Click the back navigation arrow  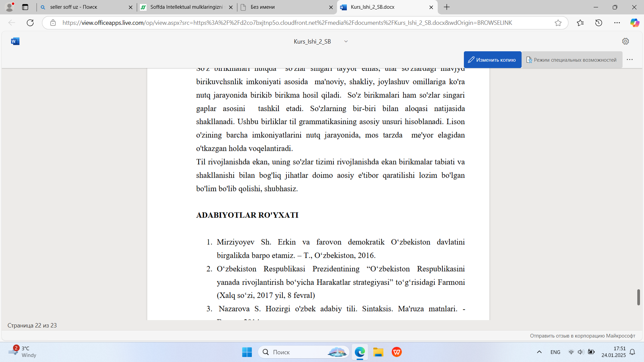11,23
